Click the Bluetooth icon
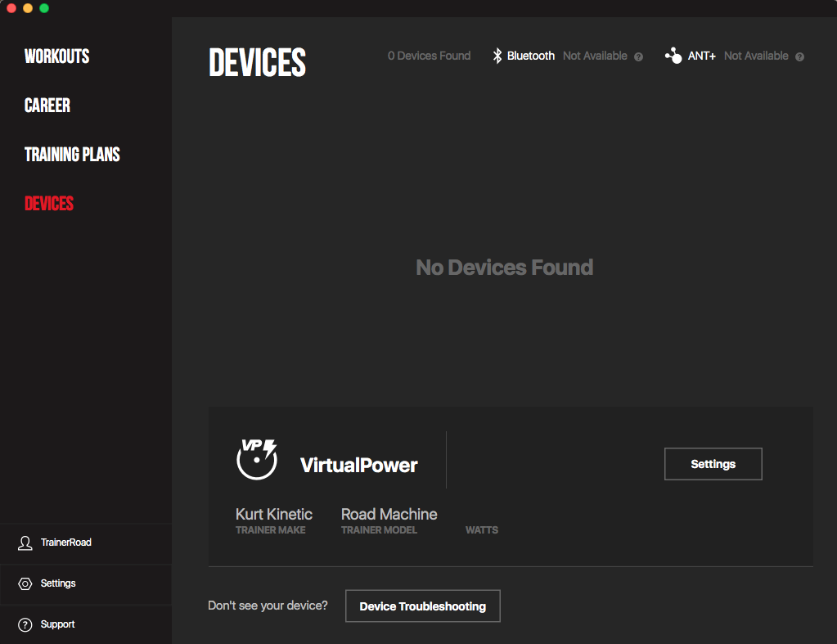 497,56
